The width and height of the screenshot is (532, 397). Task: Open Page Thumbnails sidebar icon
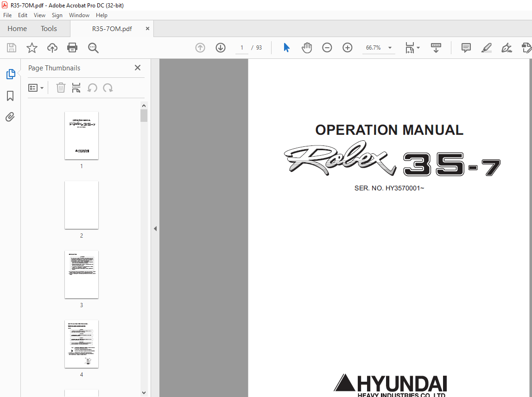tap(11, 74)
